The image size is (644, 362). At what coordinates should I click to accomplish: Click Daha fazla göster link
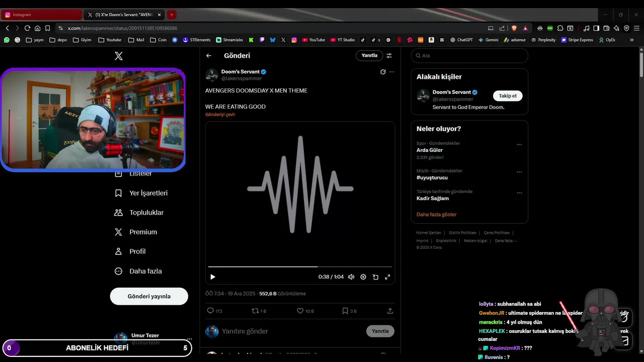point(437,214)
